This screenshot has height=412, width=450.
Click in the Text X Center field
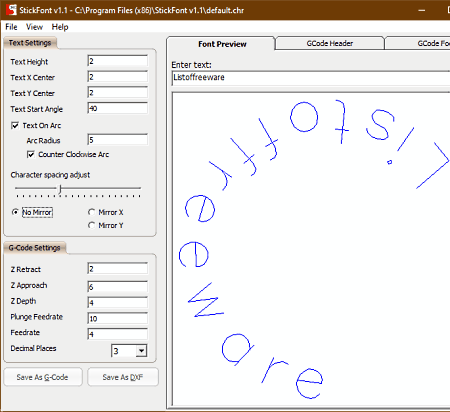click(x=117, y=77)
